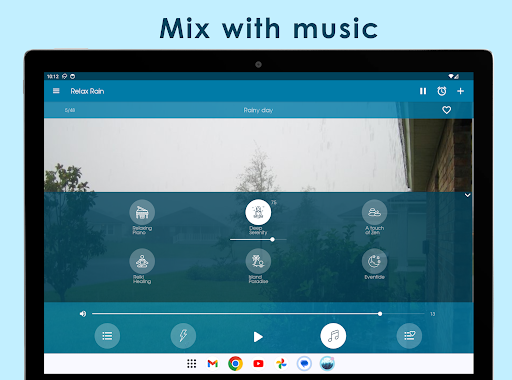Launch YouTube from the taskbar
The height and width of the screenshot is (380, 512).
point(258,364)
